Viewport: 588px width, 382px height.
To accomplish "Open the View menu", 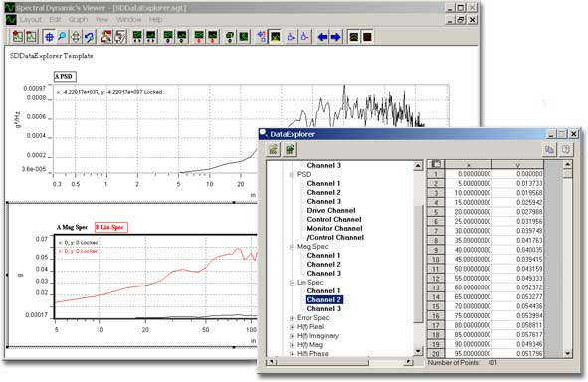I will [101, 20].
